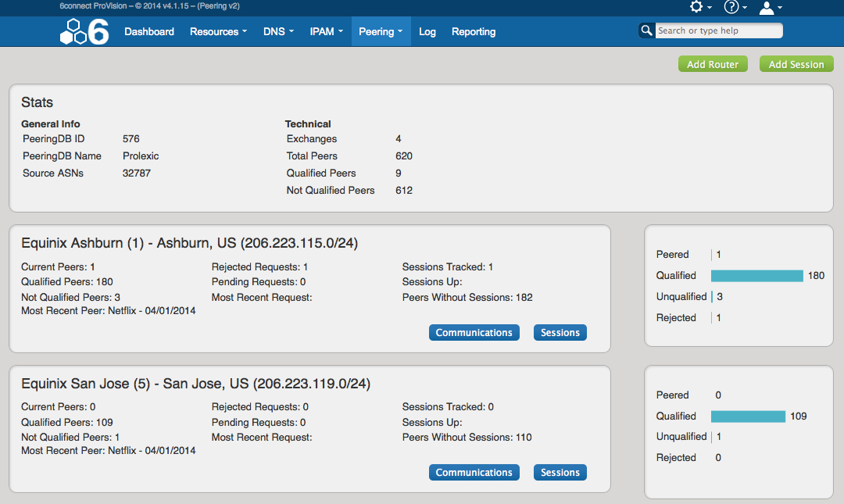844x504 pixels.
Task: Expand the DNS dropdown menu
Action: click(x=278, y=32)
